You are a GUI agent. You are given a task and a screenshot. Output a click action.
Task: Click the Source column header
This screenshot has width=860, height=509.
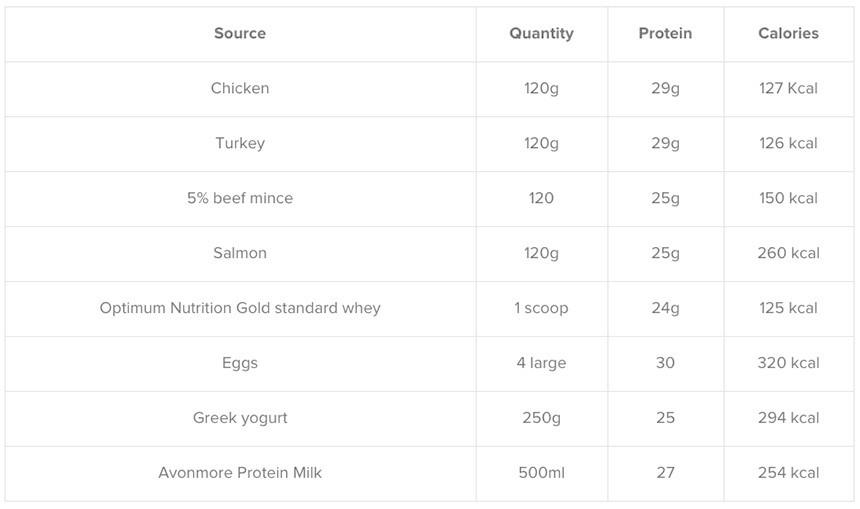point(240,33)
